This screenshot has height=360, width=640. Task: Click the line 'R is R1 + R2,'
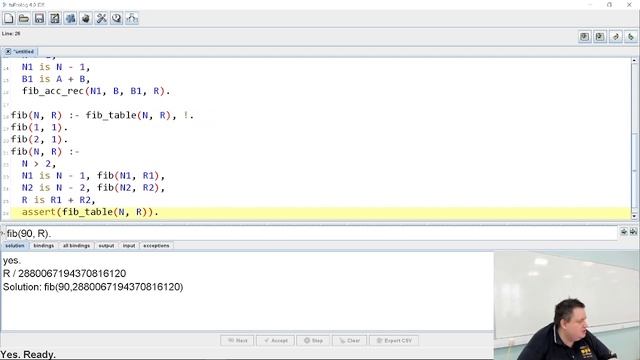[58, 200]
